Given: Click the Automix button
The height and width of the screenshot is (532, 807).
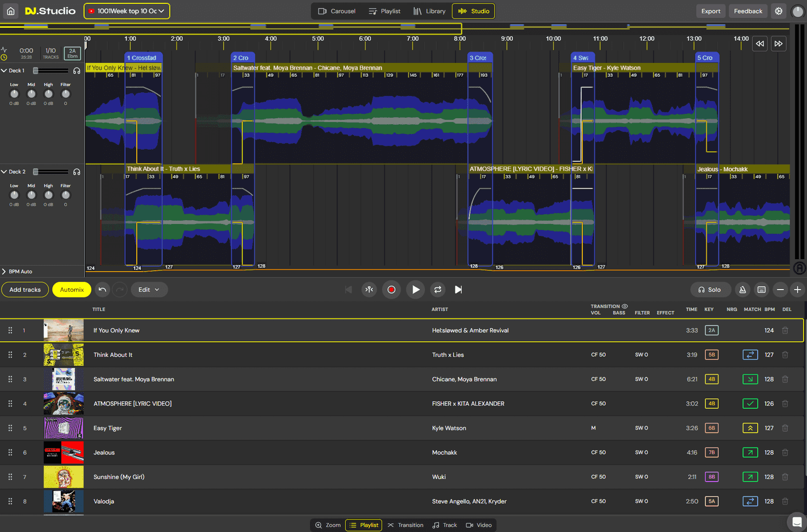Looking at the screenshot, I should (72, 290).
